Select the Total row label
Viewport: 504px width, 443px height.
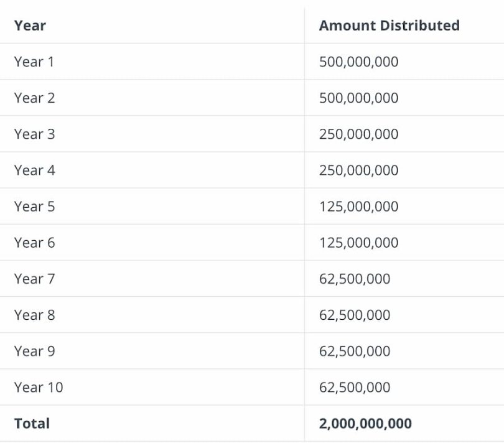[31, 423]
